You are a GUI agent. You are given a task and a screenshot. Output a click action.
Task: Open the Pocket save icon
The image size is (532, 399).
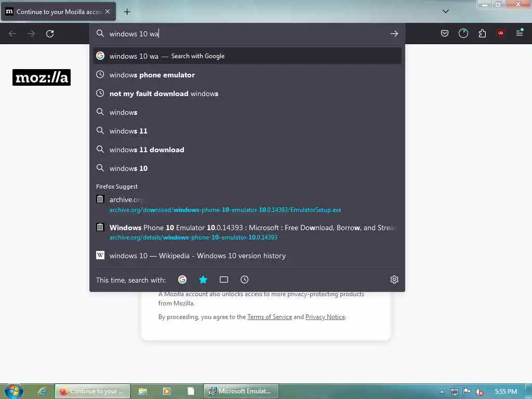pyautogui.click(x=445, y=33)
